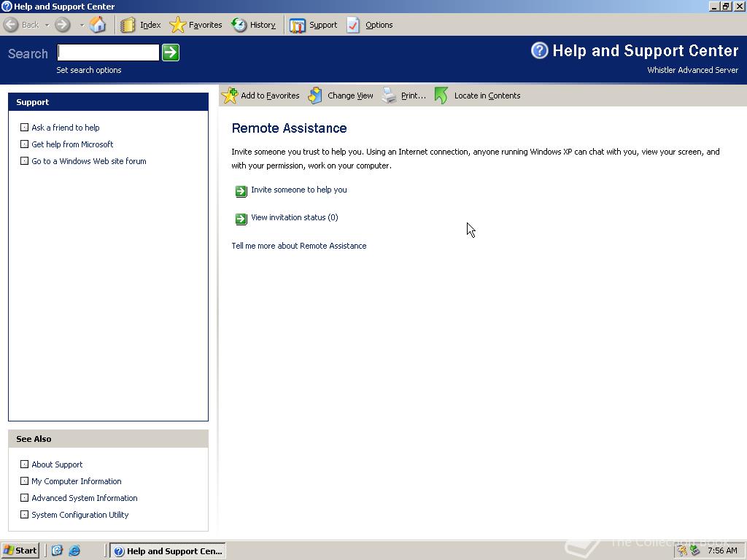Click the Back arrow icon

point(11,25)
